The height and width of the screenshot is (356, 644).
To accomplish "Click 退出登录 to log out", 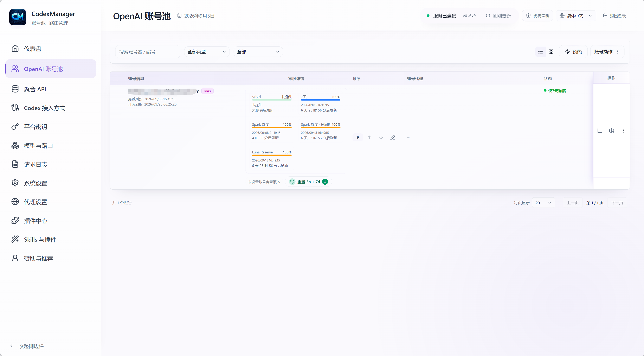I will point(614,15).
